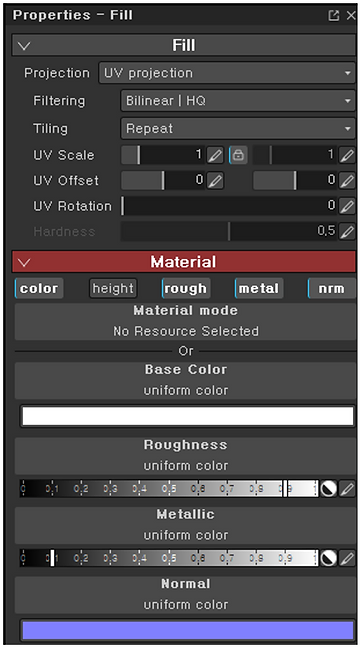Click the pencil icon beside first UV Offset
The height and width of the screenshot is (648, 360).
pos(215,181)
